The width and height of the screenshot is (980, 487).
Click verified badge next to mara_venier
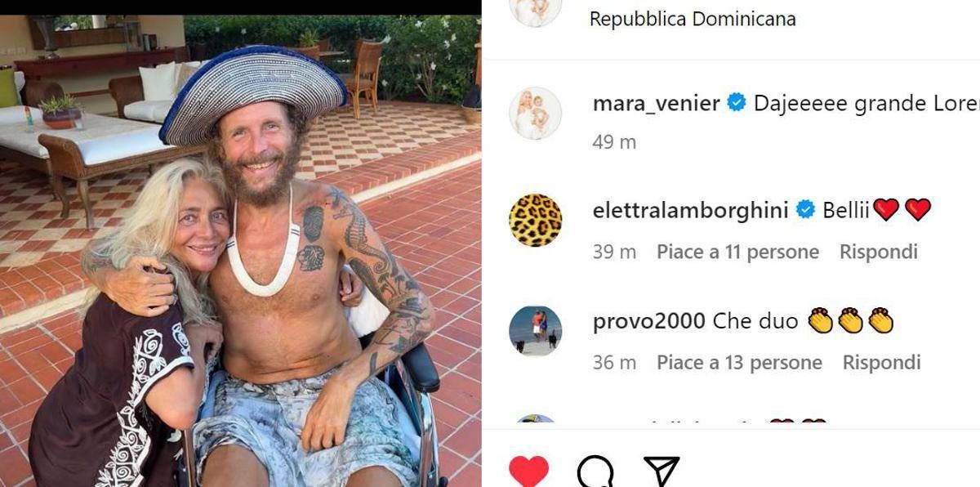tap(737, 104)
